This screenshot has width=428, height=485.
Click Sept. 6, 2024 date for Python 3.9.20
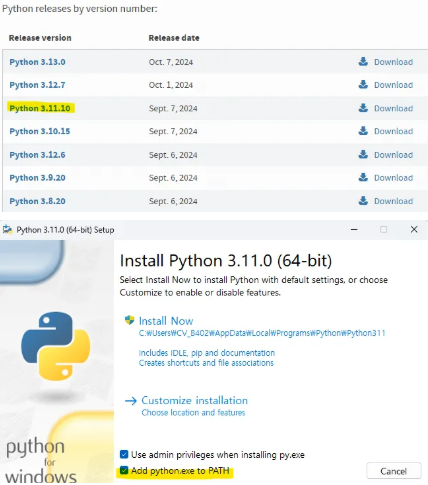pos(173,178)
